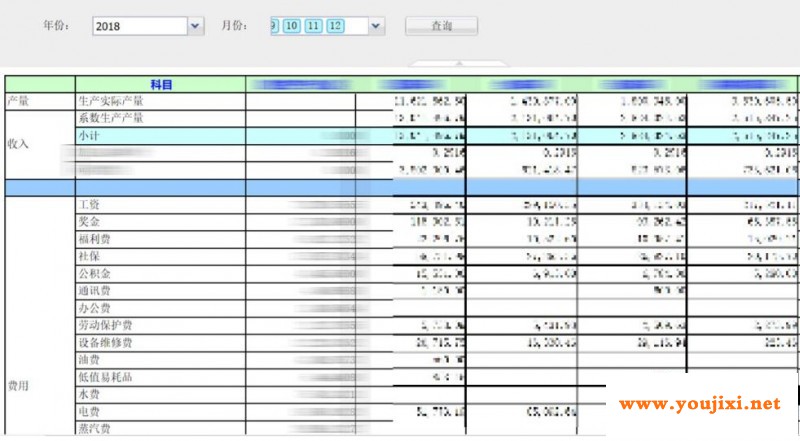Select month tag 11
The width and height of the screenshot is (800, 441).
pos(313,26)
